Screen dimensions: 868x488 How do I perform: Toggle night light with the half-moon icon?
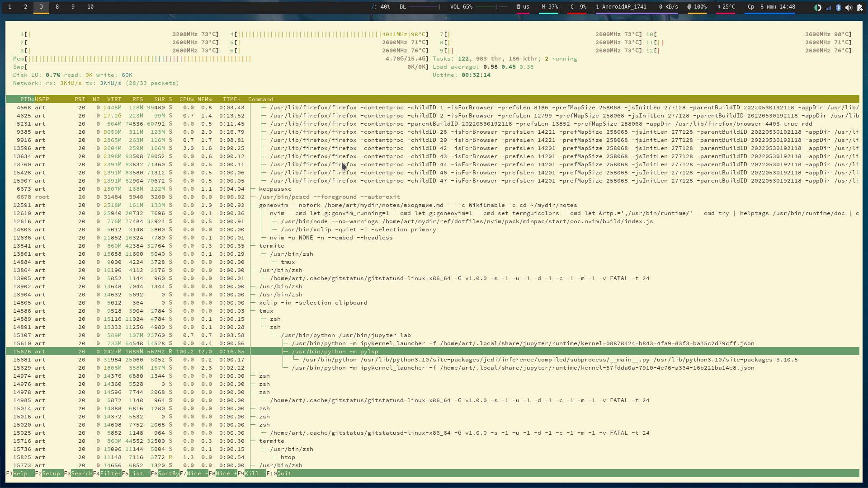pyautogui.click(x=817, y=8)
